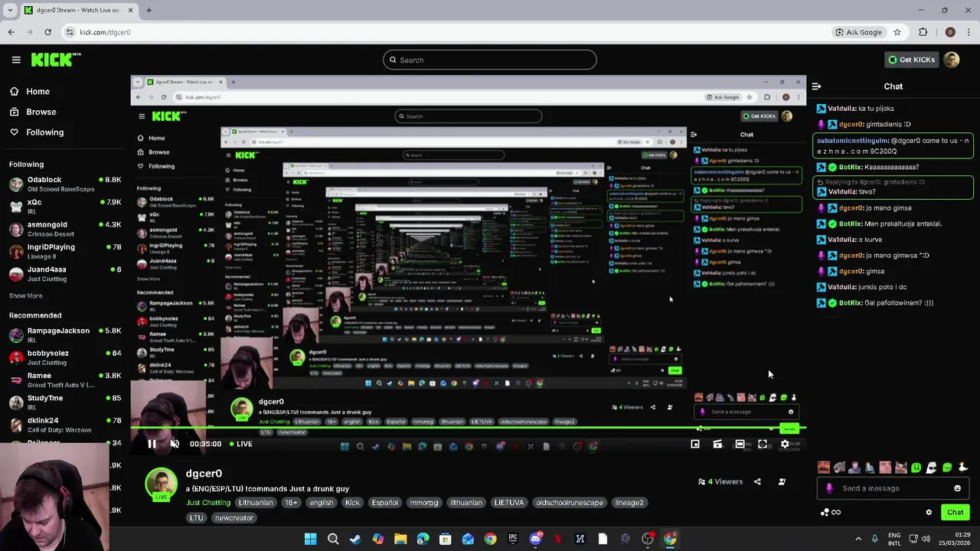Click Ask Google in address bar
Image resolution: width=980 pixels, height=551 pixels.
[859, 32]
